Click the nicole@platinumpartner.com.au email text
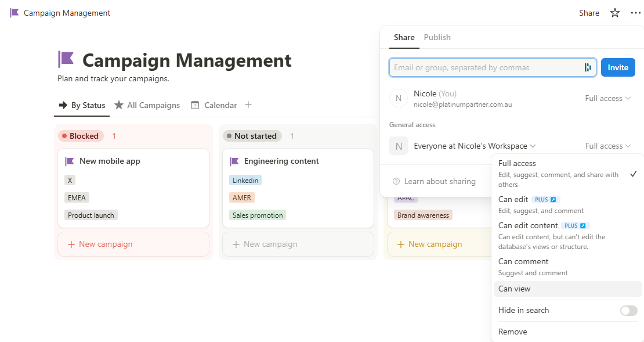Viewport: 644px width, 342px height. point(463,105)
